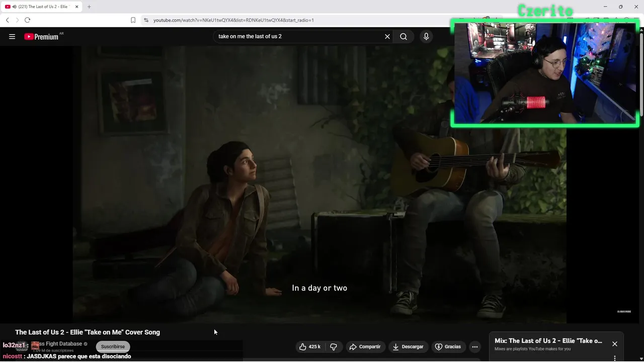Click the verified badge next to channel name
This screenshot has width=644, height=362.
pyautogui.click(x=86, y=344)
